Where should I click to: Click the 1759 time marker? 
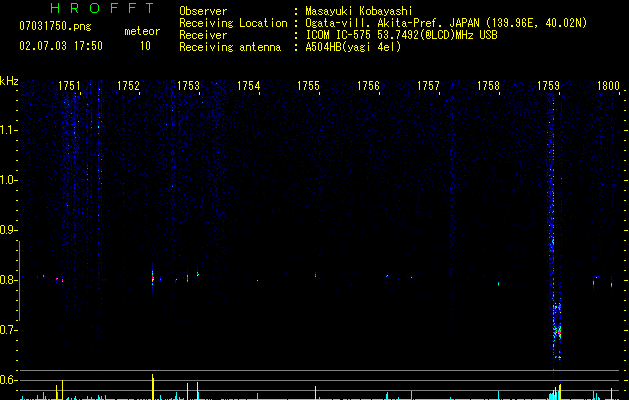(548, 86)
